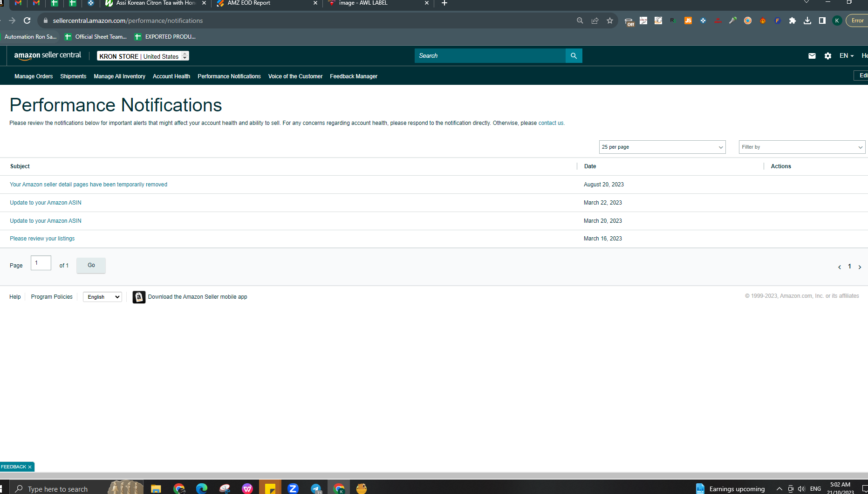Viewport: 868px width, 494px height.
Task: Click the magnifier search button in Seller Central
Action: tap(574, 56)
